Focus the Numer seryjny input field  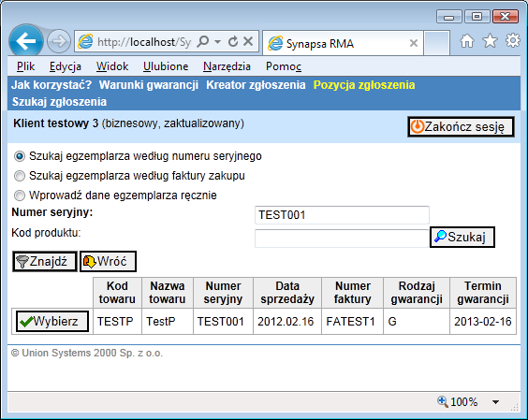point(342,215)
